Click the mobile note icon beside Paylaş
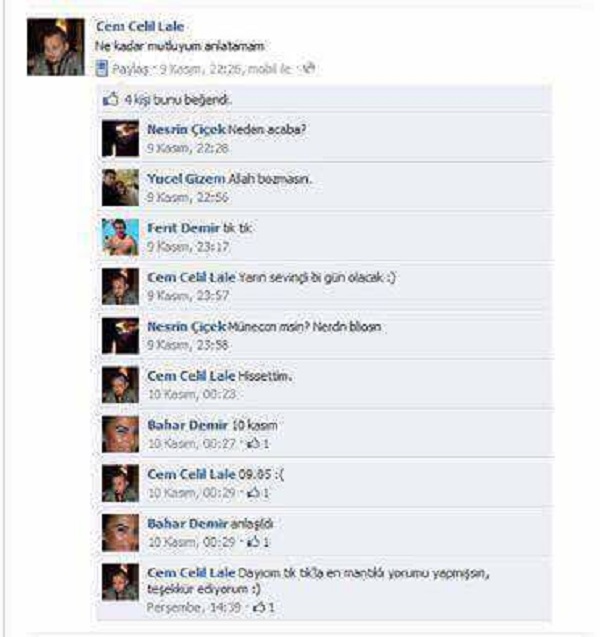 point(102,69)
